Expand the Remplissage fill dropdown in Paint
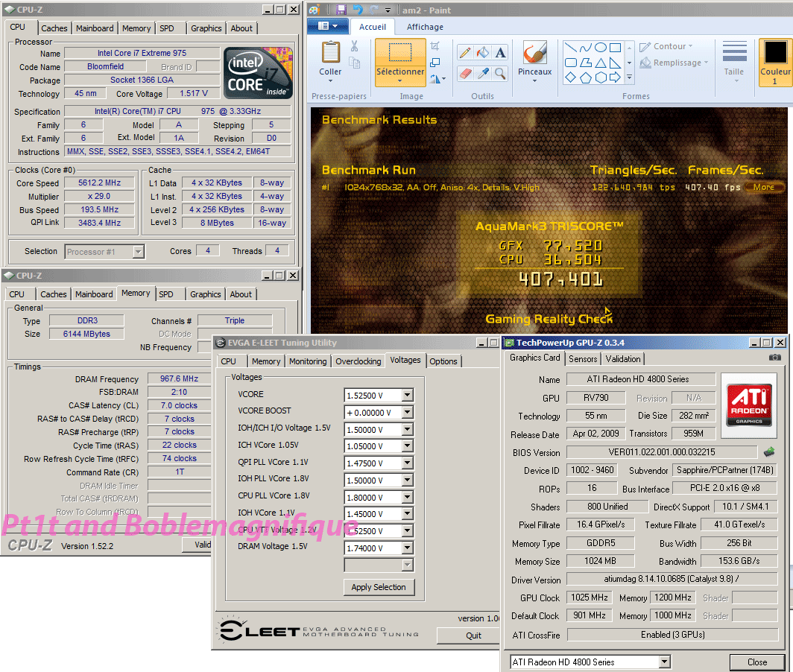 tap(706, 63)
